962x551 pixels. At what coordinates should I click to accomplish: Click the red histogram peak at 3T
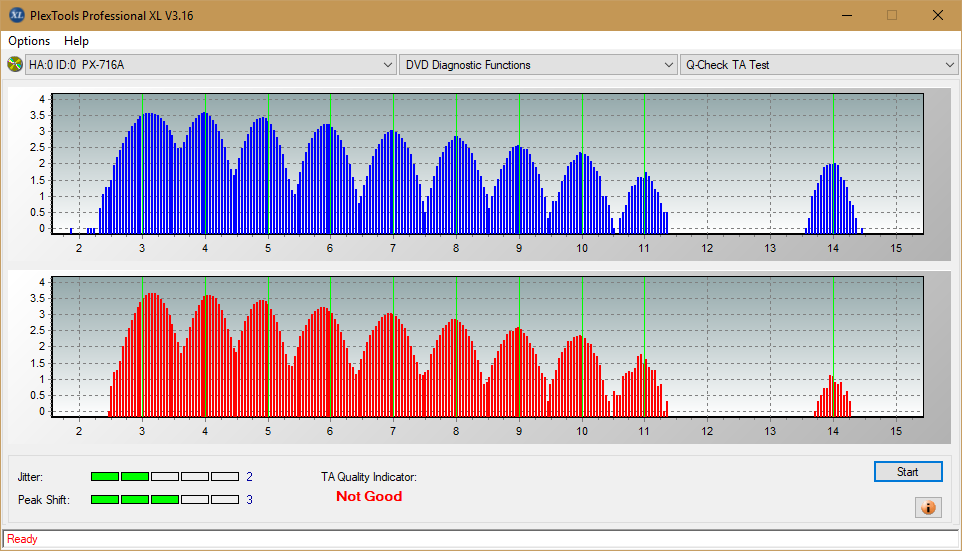(152, 355)
